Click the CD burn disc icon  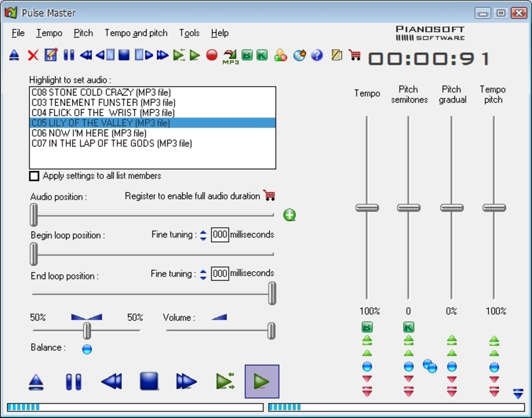pos(299,55)
